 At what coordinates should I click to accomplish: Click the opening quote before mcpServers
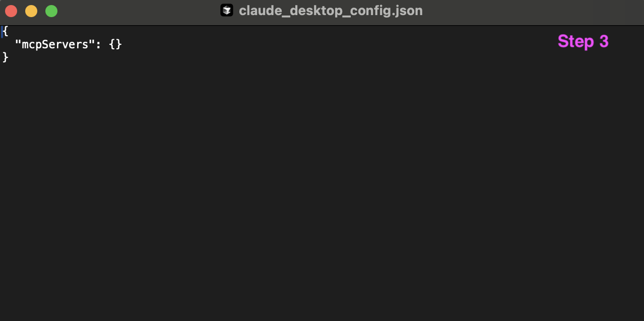tap(19, 42)
